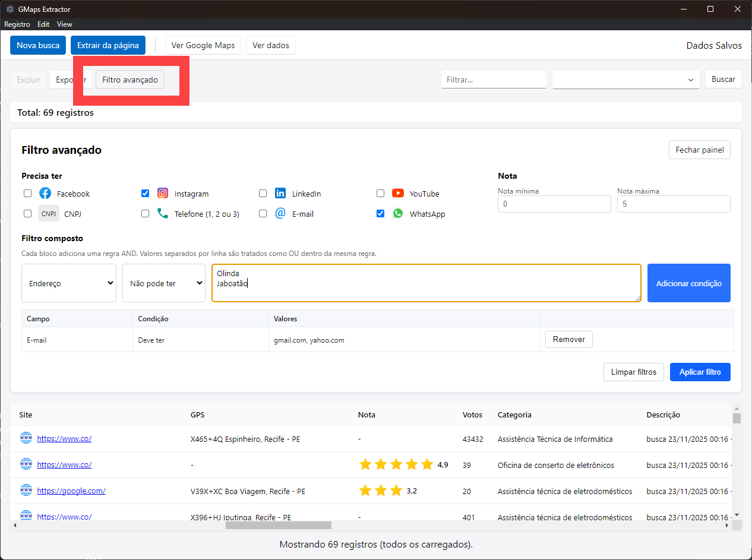Check the LinkedIn requirement checkbox

point(263,194)
